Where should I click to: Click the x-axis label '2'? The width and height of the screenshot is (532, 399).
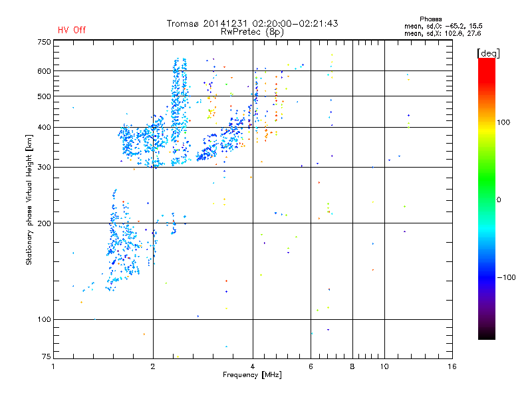153,366
